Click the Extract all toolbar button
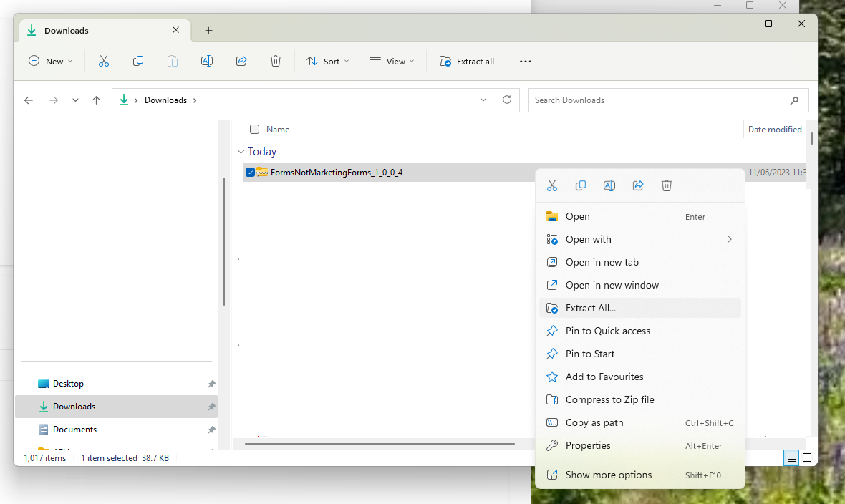845x504 pixels. 467,62
